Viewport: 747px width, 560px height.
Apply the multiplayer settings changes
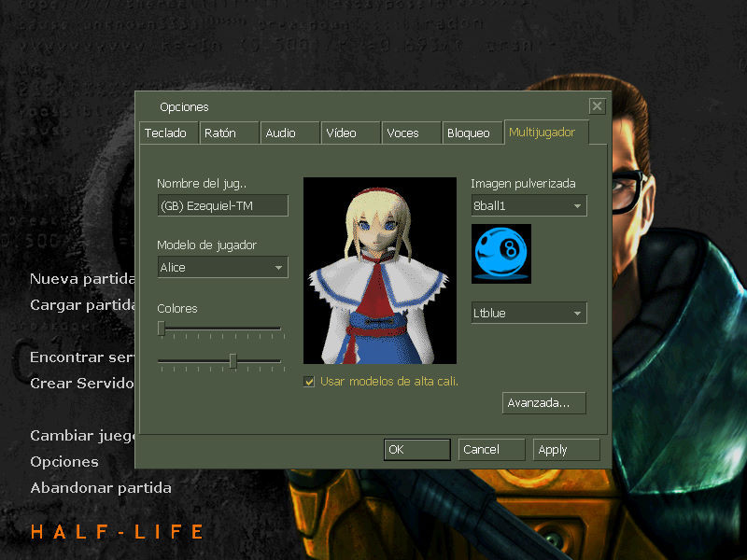[566, 449]
